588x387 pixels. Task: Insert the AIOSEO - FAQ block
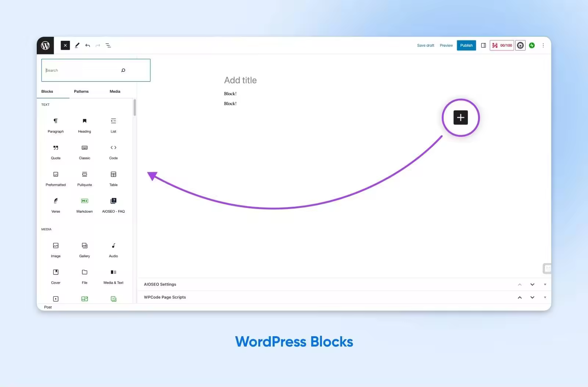coord(114,206)
